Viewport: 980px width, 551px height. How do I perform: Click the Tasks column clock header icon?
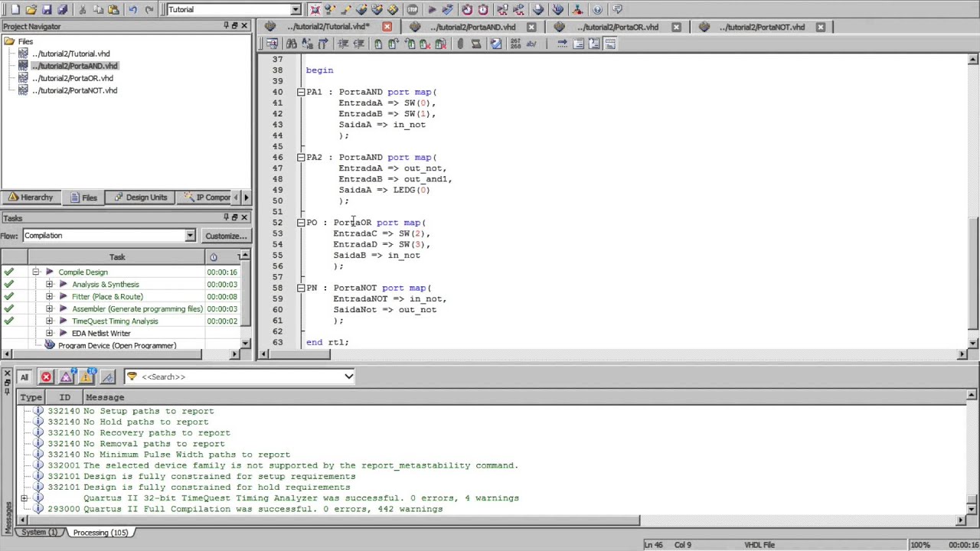coord(214,257)
